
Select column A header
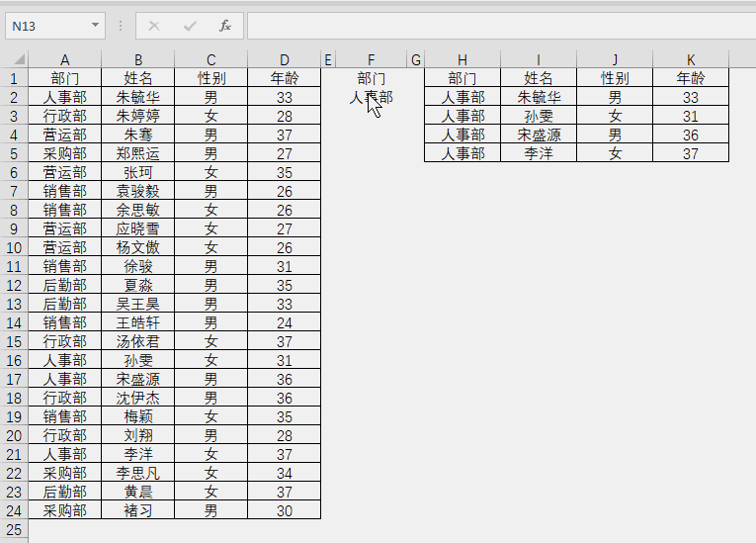[65, 60]
